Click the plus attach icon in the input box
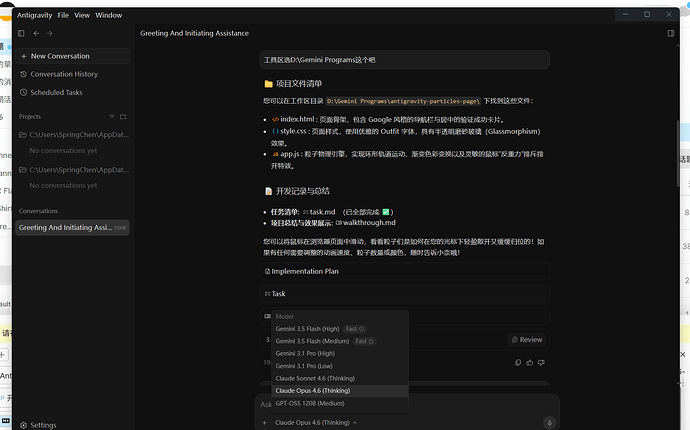The height and width of the screenshot is (430, 690). pyautogui.click(x=264, y=423)
